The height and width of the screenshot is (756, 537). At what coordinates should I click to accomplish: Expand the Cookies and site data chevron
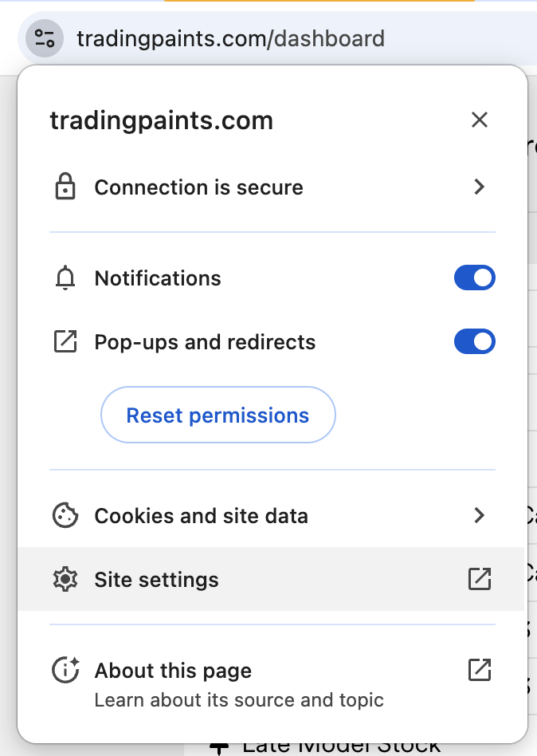(479, 516)
